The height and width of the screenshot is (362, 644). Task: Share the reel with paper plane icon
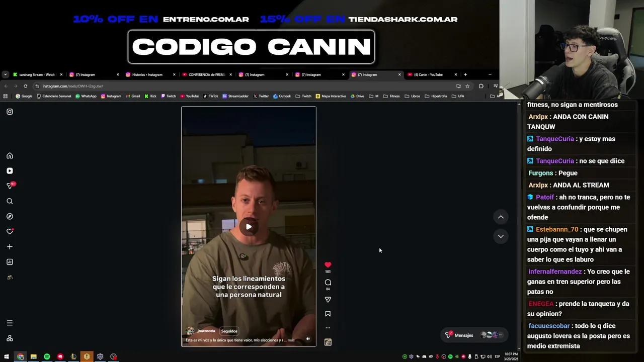(328, 300)
